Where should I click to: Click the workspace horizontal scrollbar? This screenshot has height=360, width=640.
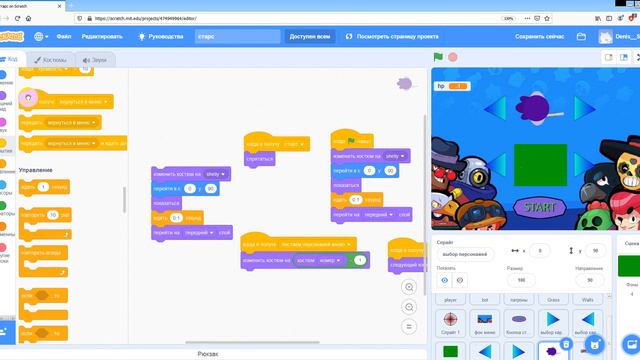click(x=252, y=343)
